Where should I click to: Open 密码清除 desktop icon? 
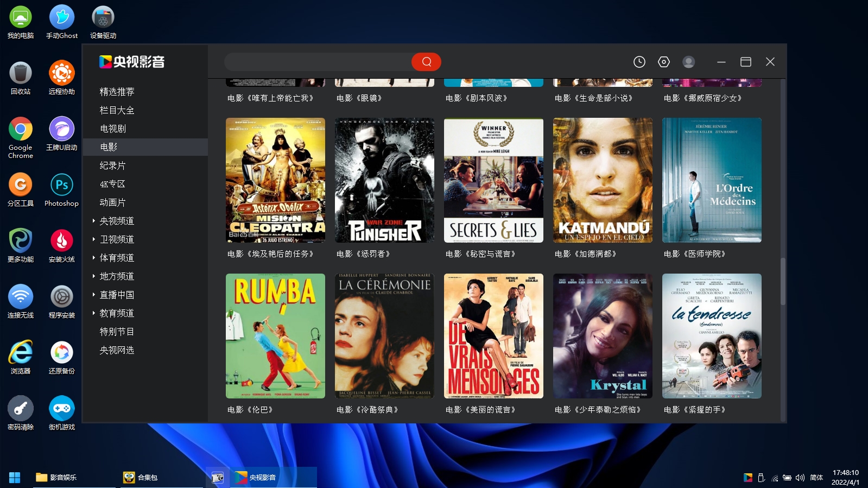point(21,414)
